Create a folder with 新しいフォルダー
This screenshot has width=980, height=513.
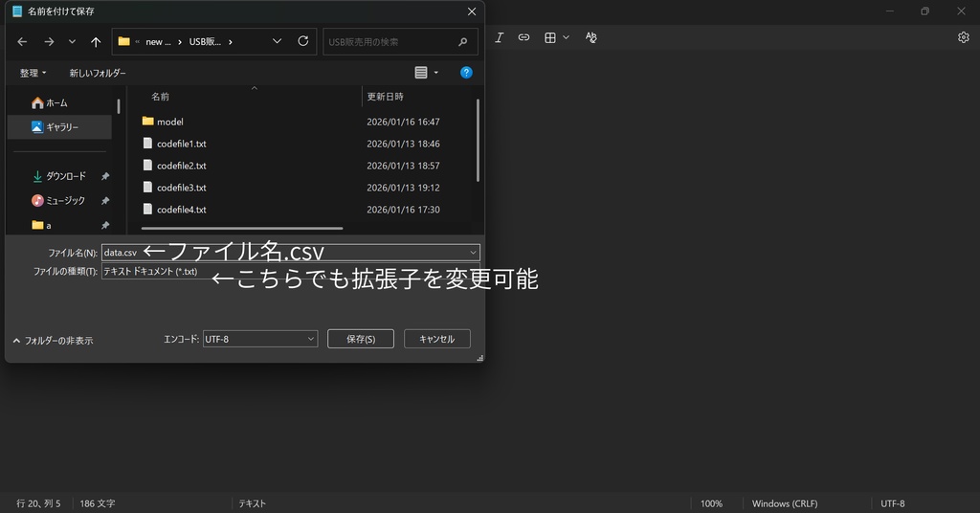[x=98, y=73]
